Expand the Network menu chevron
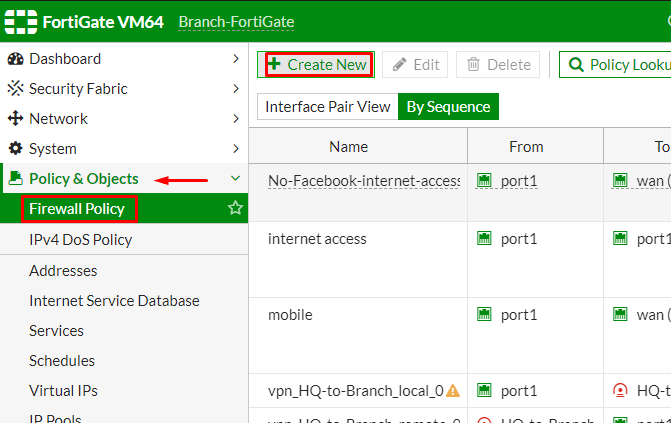This screenshot has width=671, height=423. pos(236,119)
